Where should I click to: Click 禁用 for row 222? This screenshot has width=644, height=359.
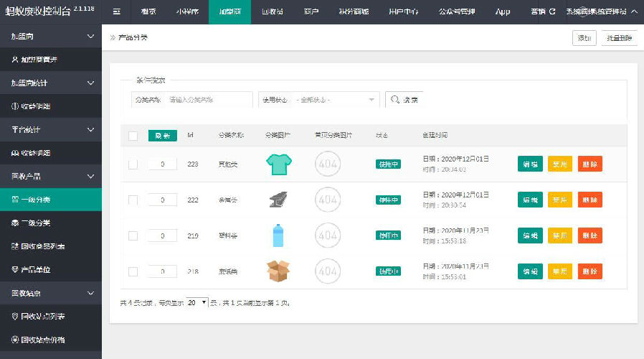pyautogui.click(x=560, y=200)
